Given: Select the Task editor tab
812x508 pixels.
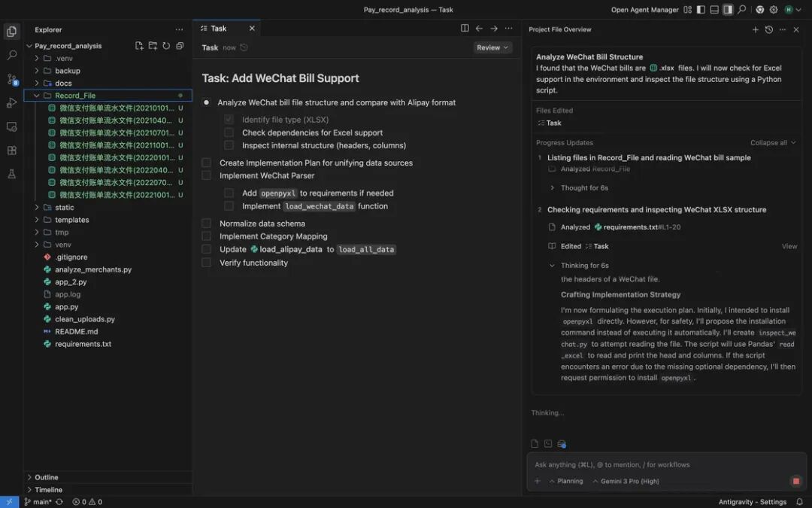Looking at the screenshot, I should tap(226, 29).
